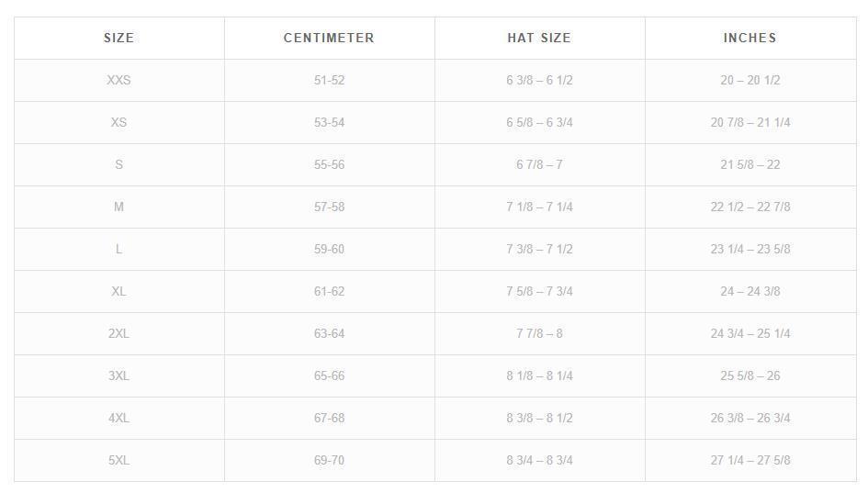Select the XS size cell
868x493 pixels.
(118, 122)
